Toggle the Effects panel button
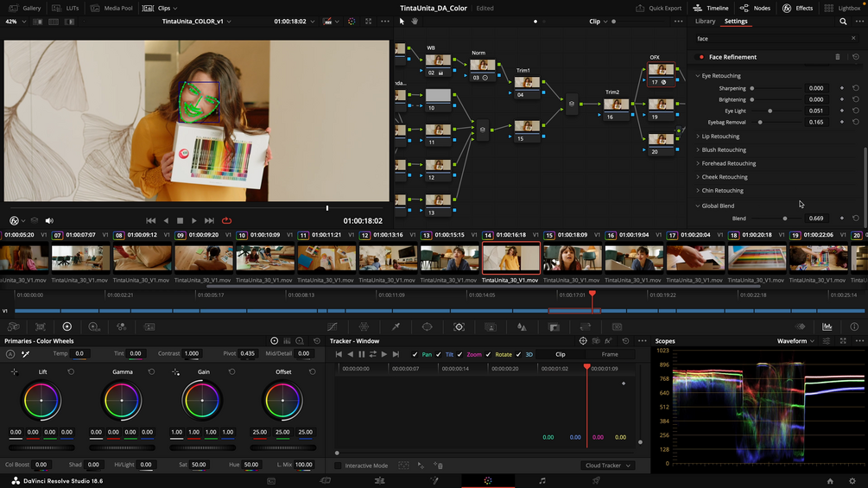The height and width of the screenshot is (488, 868). coord(798,9)
